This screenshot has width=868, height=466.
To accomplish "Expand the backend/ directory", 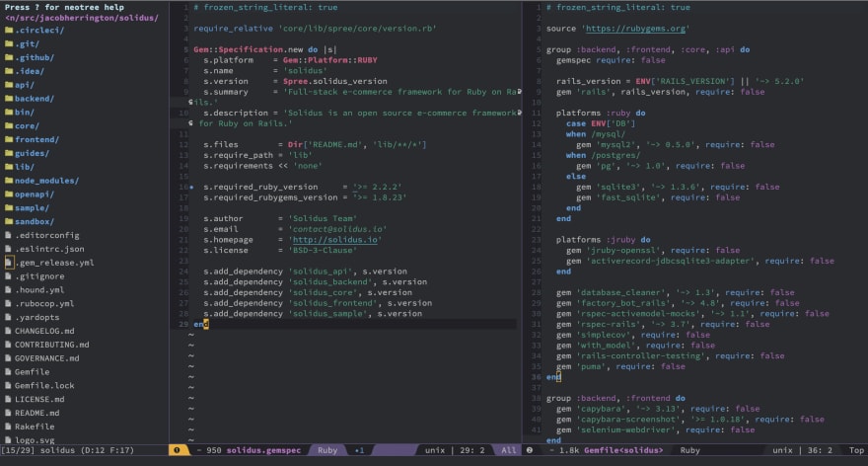I will (35, 99).
